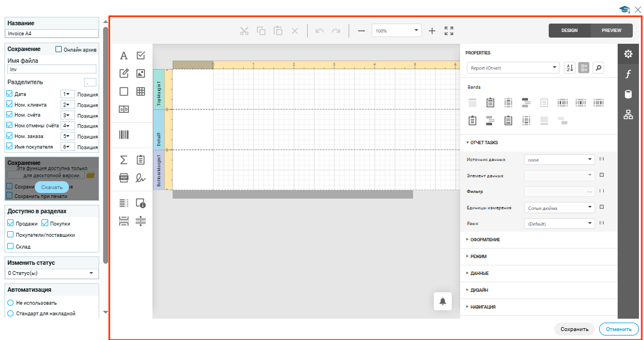Screen dimensions: 644x340
Task: Click the Сохранить button
Action: point(574,329)
